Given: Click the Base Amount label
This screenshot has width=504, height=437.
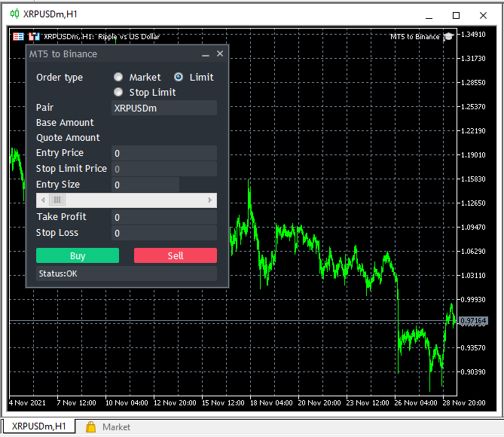Looking at the screenshot, I should [x=65, y=123].
